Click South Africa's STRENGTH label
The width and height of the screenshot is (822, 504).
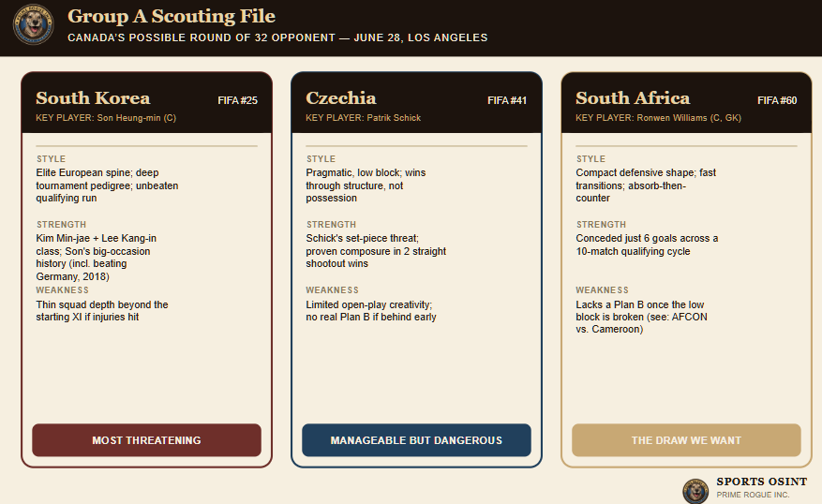601,224
